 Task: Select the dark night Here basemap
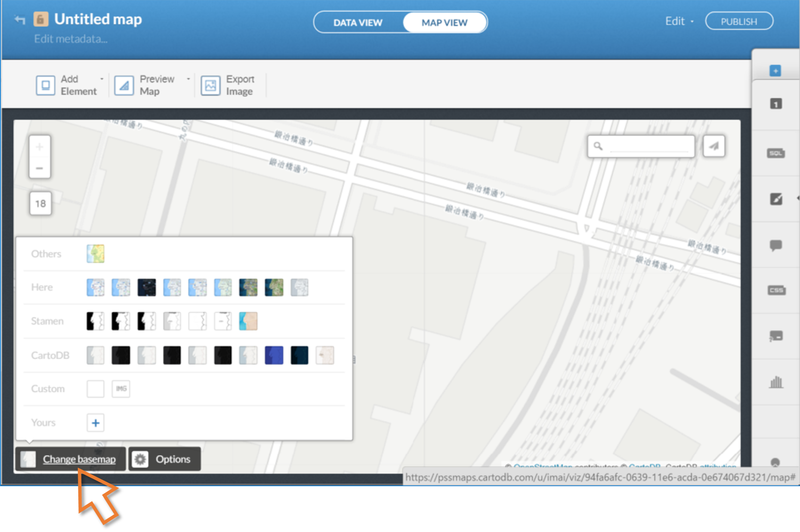click(x=146, y=288)
